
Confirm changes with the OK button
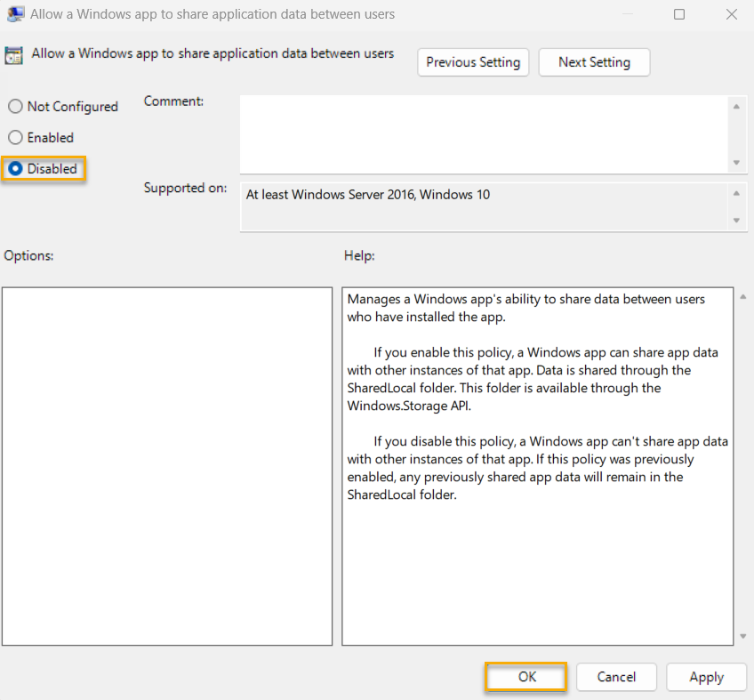tap(525, 677)
